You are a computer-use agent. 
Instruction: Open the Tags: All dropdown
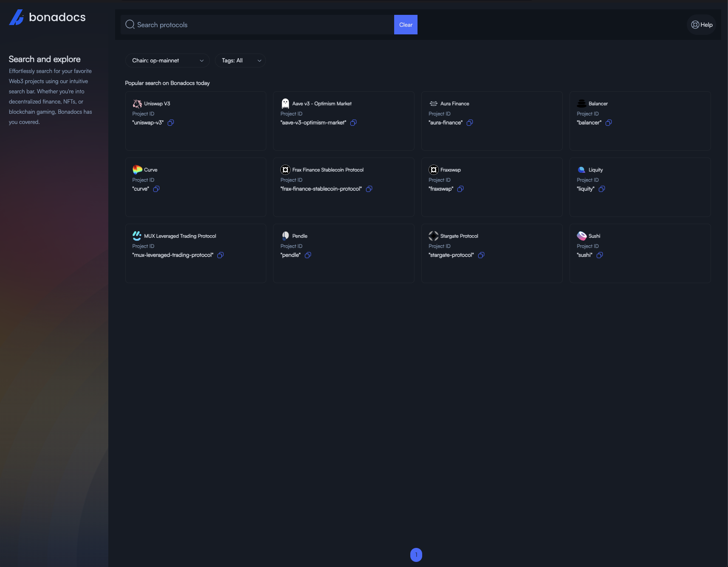tap(240, 61)
